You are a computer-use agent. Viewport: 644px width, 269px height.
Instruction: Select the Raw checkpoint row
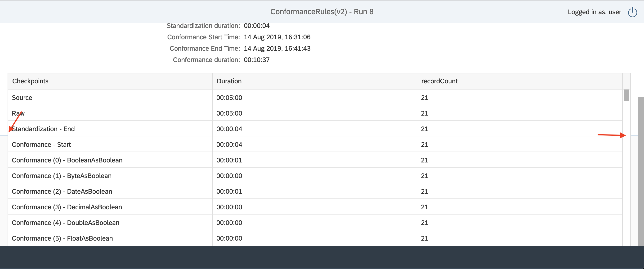click(315, 113)
